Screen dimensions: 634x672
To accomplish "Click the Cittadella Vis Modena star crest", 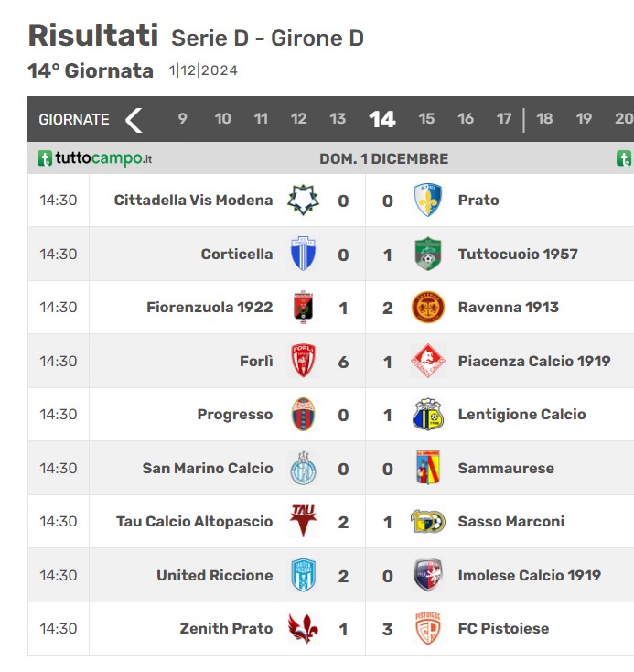I will 303,200.
